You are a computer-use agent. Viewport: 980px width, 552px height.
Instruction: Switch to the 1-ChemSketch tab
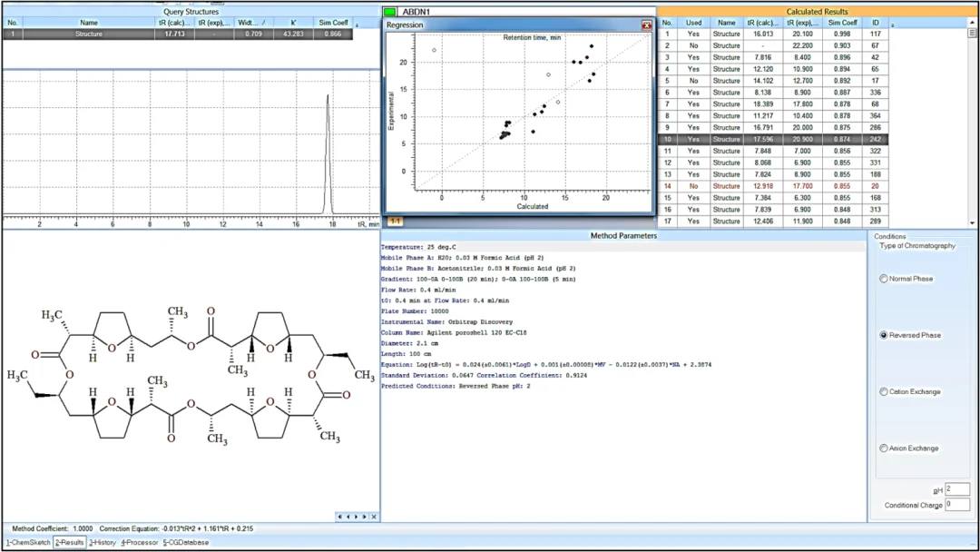[x=28, y=543]
